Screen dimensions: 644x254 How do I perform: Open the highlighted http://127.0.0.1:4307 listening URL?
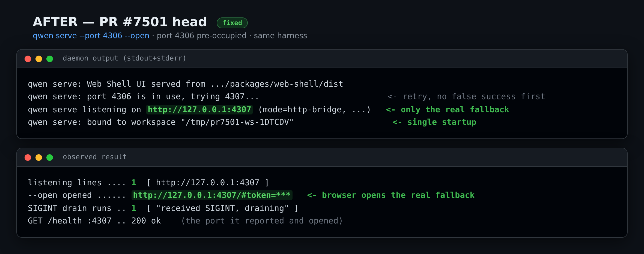199,110
